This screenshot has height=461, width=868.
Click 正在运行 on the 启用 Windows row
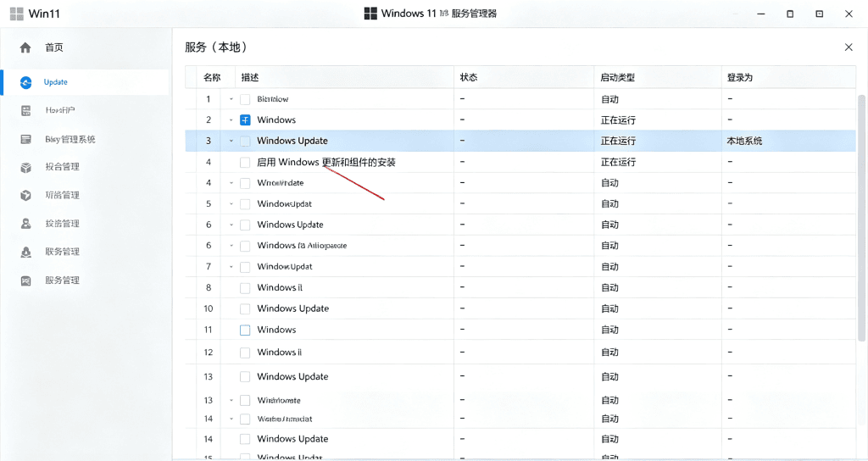click(618, 162)
